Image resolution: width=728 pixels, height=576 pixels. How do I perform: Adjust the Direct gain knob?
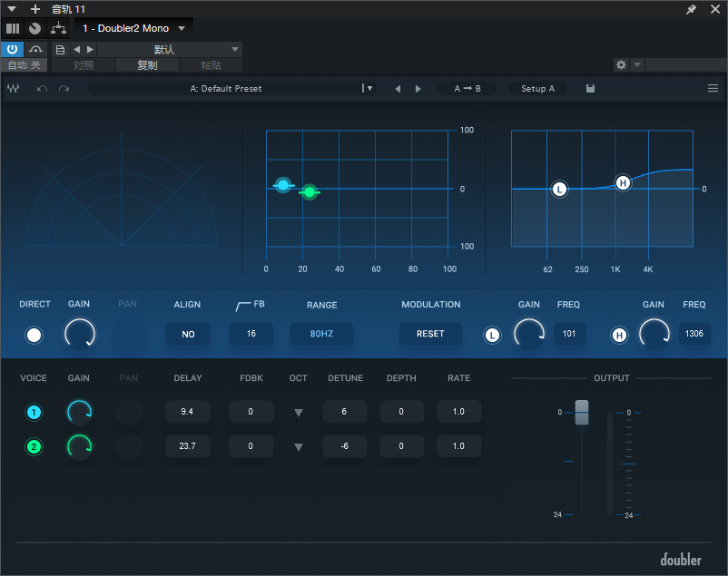[80, 334]
